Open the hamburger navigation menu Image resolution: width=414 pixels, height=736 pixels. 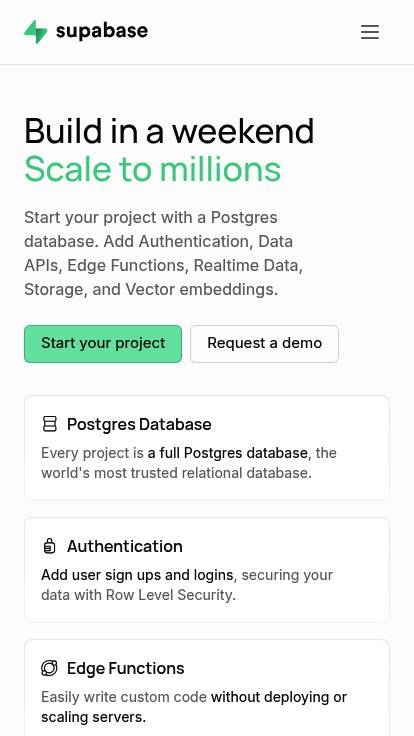pyautogui.click(x=369, y=32)
